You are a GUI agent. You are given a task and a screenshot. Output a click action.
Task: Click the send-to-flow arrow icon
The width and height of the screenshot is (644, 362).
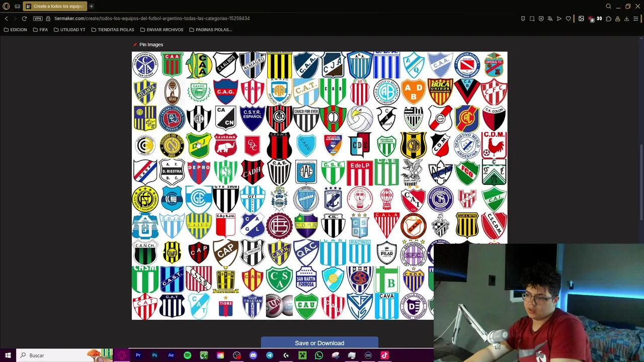point(559,19)
